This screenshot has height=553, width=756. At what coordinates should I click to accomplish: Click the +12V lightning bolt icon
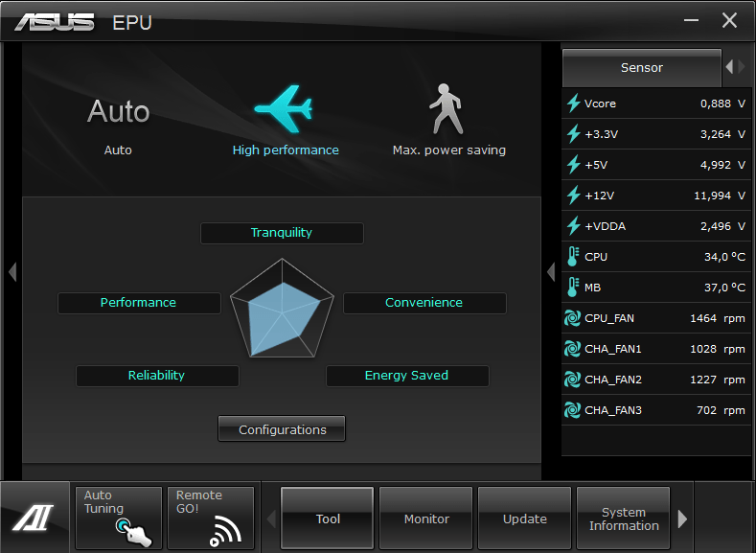[573, 196]
